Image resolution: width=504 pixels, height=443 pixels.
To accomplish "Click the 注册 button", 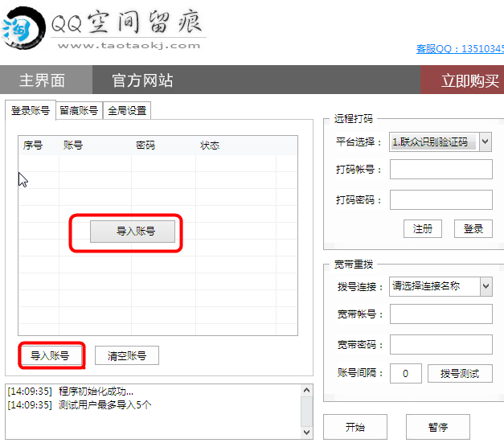I will [x=423, y=229].
